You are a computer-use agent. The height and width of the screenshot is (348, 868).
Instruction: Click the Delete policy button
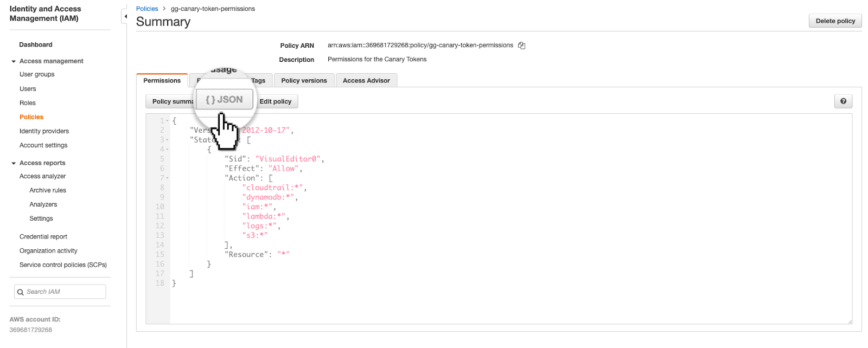point(835,21)
